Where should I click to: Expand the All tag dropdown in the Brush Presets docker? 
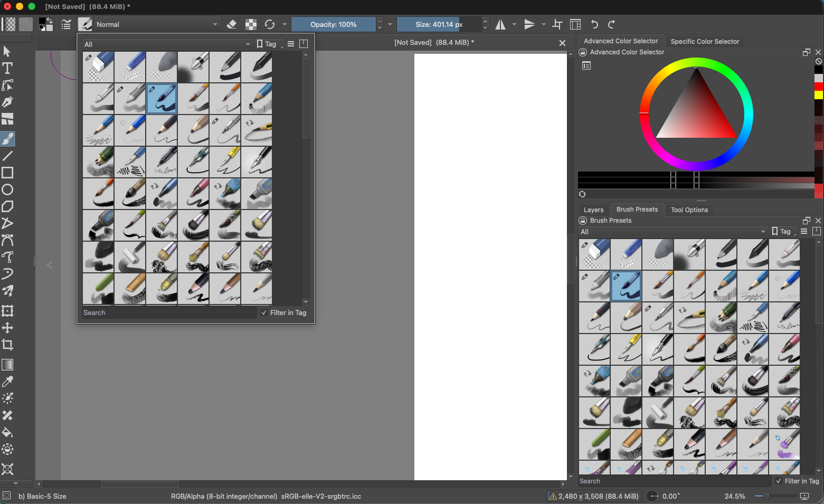point(673,232)
